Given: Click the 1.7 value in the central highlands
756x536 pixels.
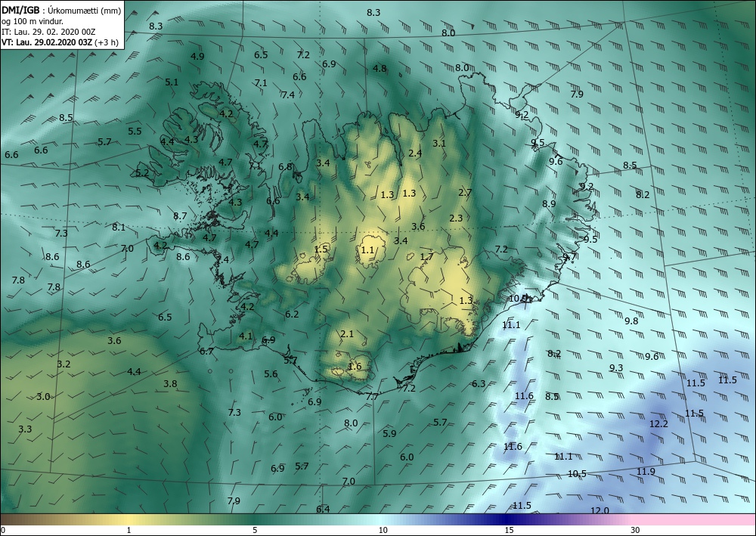Looking at the screenshot, I should pos(426,257).
